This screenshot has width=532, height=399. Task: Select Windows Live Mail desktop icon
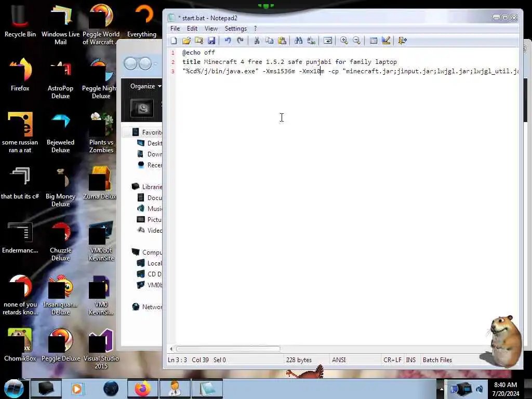(x=60, y=24)
